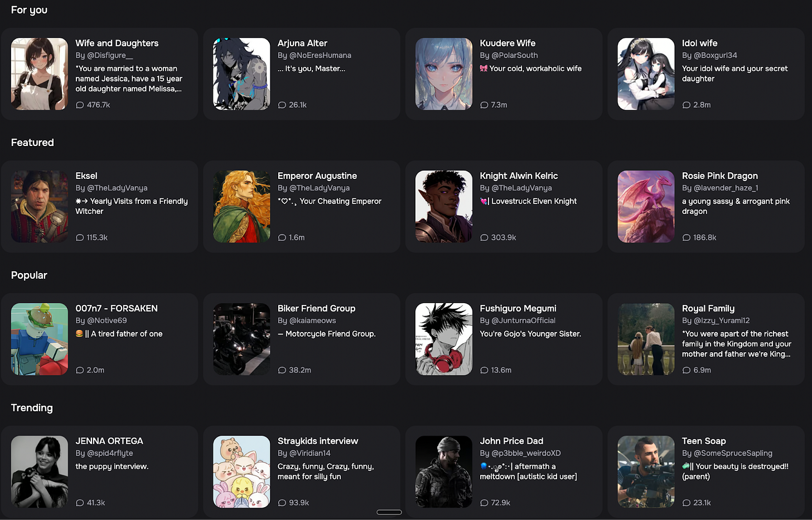This screenshot has height=520, width=812.
Task: Open Emperor Augustine character title
Action: tap(317, 176)
